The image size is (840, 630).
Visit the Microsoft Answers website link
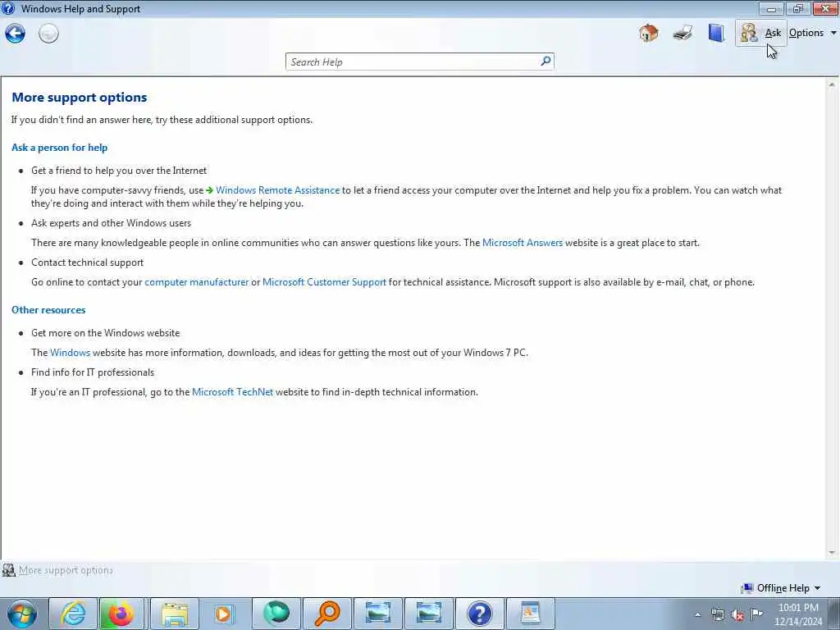click(x=523, y=243)
